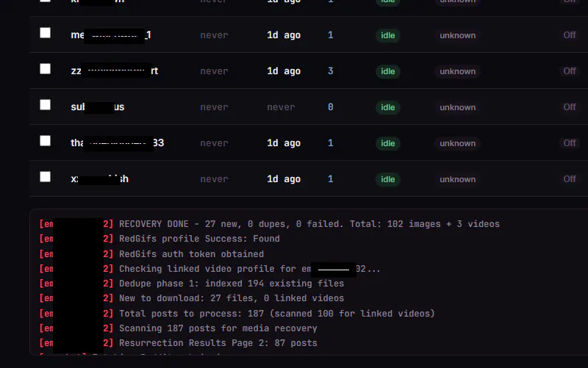Click the 'never' cell in the x…sh row

pos(214,179)
